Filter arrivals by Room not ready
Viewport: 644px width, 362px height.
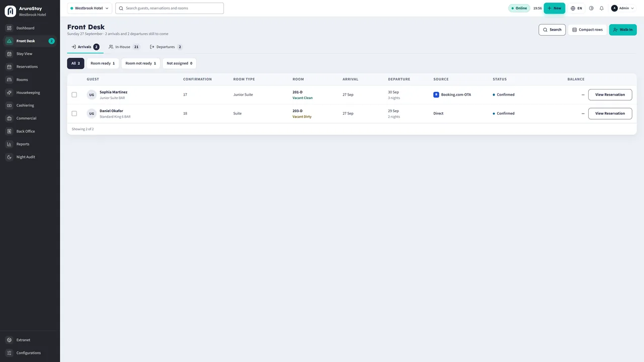pyautogui.click(x=141, y=63)
